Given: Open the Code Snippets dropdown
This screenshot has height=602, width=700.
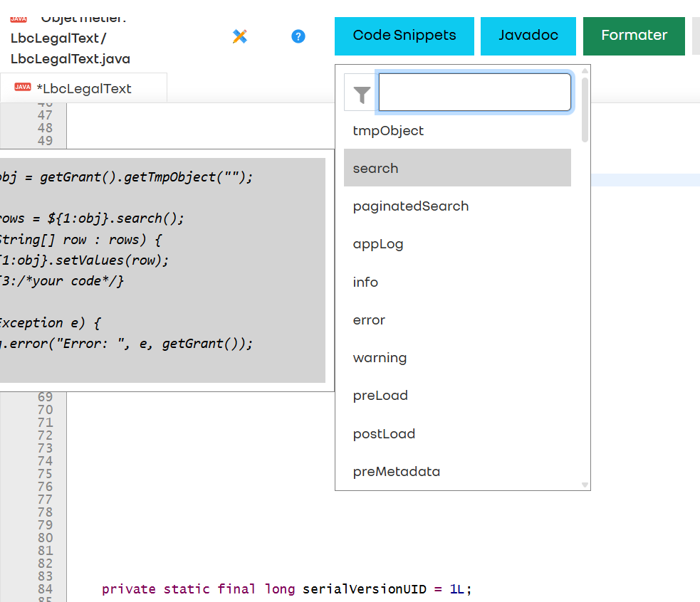Looking at the screenshot, I should pos(404,36).
